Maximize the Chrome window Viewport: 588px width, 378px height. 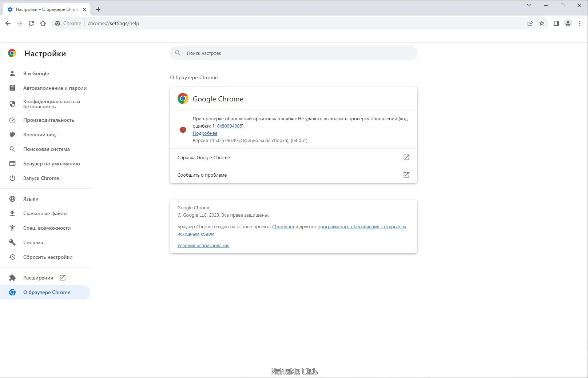click(563, 5)
